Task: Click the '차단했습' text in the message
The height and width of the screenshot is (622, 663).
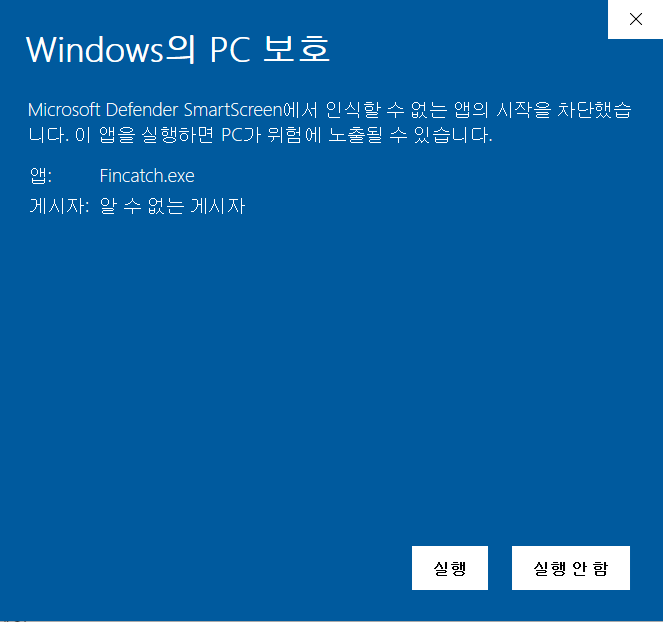Action: coord(594,110)
